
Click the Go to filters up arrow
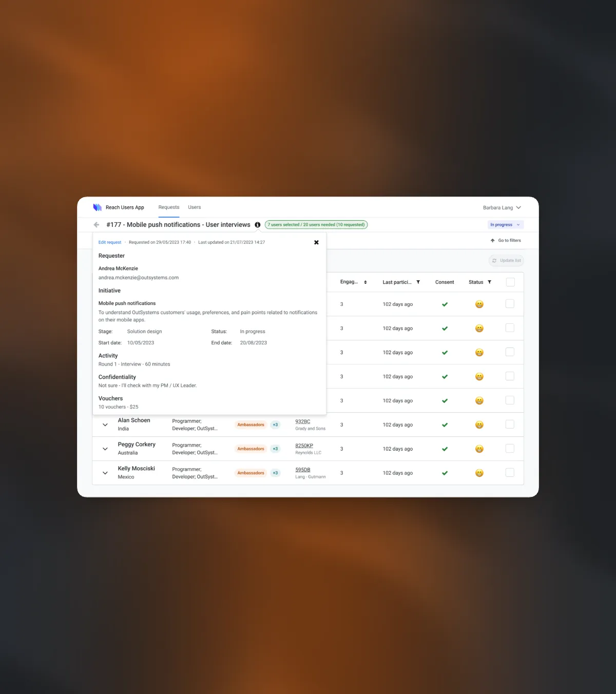point(492,240)
